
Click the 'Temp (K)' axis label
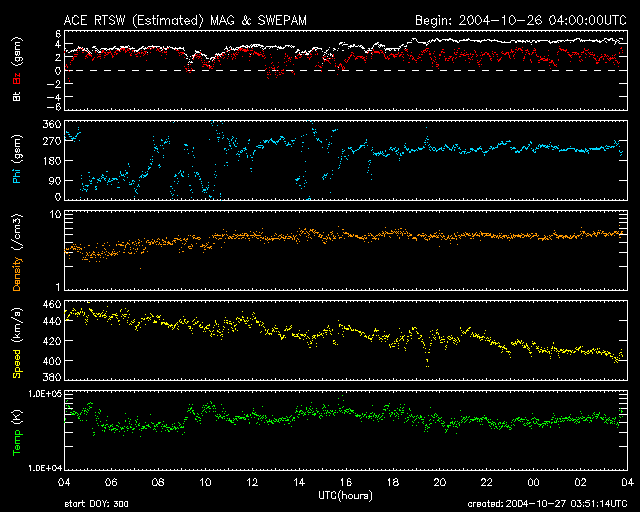click(17, 432)
